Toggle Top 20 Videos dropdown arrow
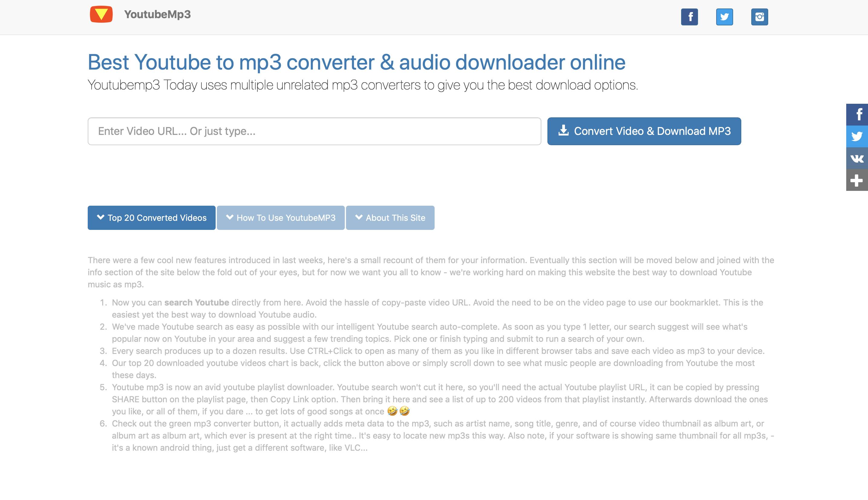The image size is (868, 500). click(100, 217)
